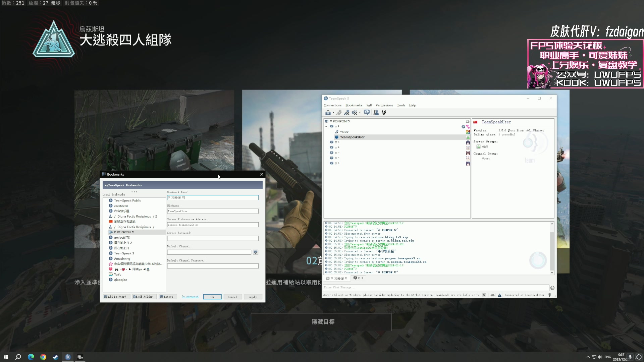Click the member group icon on the TeamSpeakUser row
Screen dimensions: 644x362
coord(468,137)
